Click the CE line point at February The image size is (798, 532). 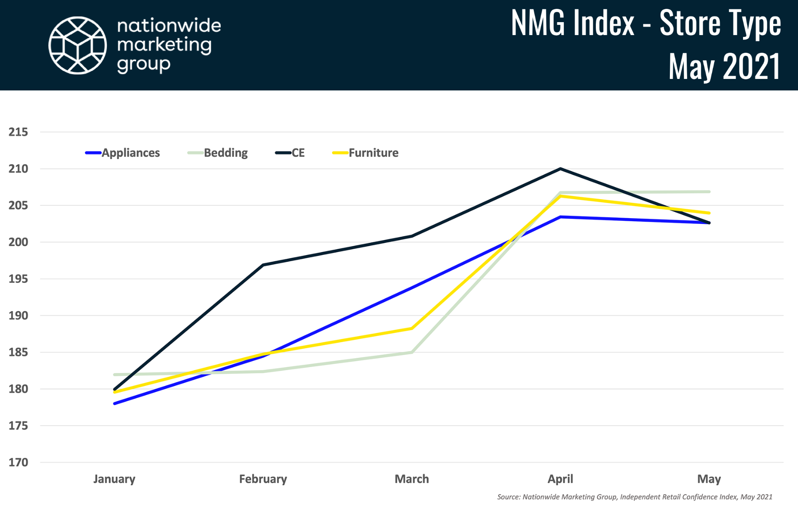point(263,265)
